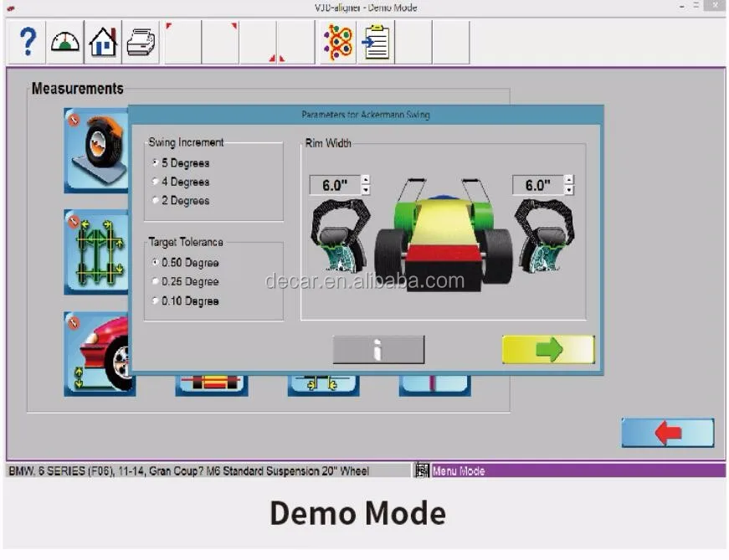This screenshot has height=560, width=729.
Task: Click the alignment targets grid icon on the left
Action: (x=97, y=251)
